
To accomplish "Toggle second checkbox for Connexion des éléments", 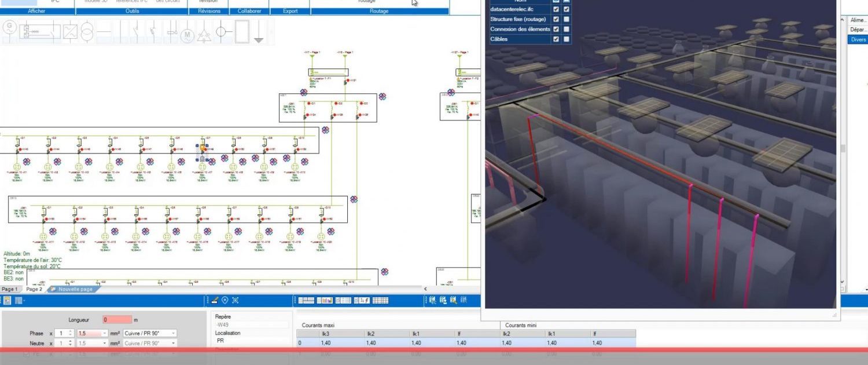I will [567, 29].
